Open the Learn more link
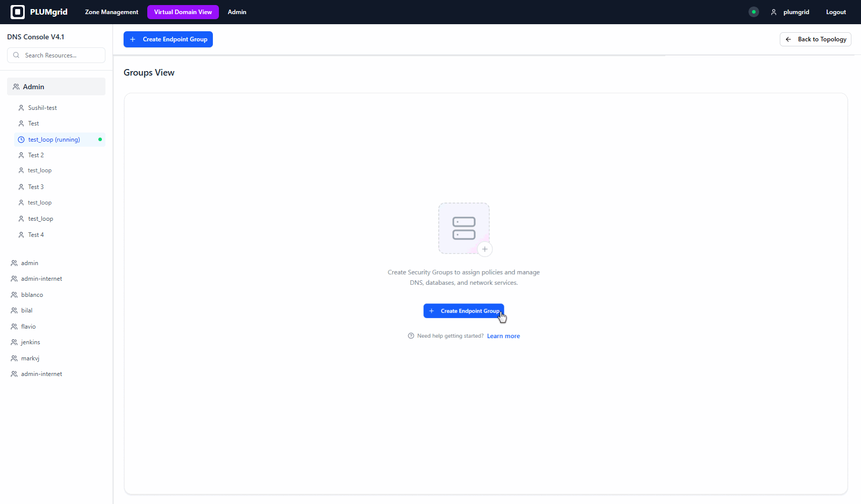 click(x=503, y=336)
